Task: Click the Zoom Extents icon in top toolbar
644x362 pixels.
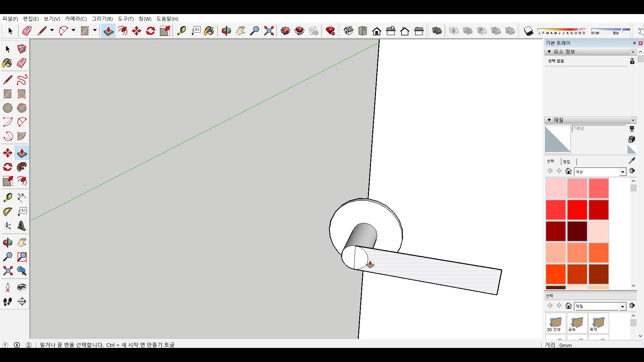Action: 269,31
